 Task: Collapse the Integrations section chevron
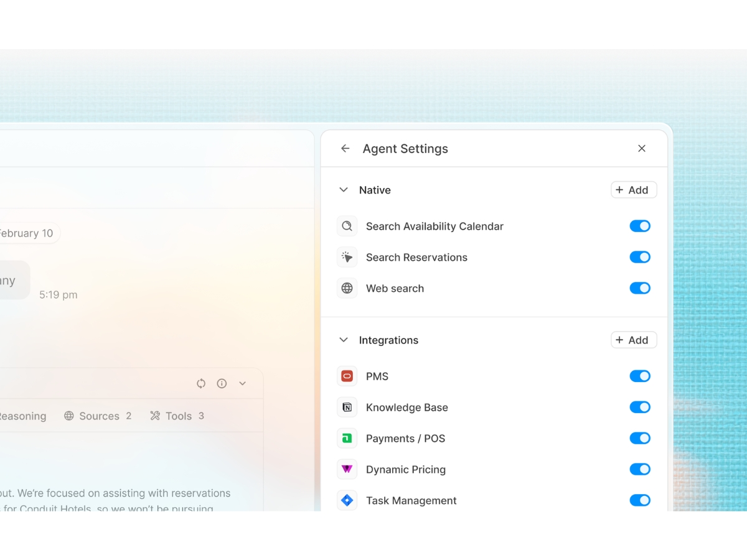pyautogui.click(x=344, y=340)
